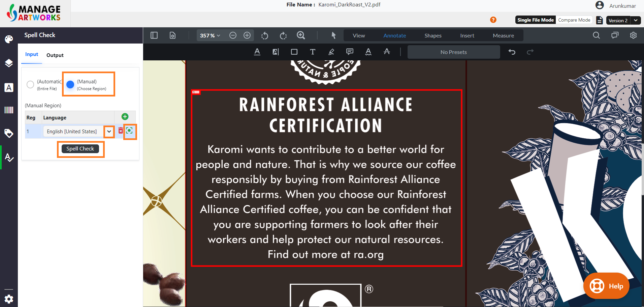Open search in the viewer toolbar
This screenshot has height=307, width=644.
pos(596,35)
